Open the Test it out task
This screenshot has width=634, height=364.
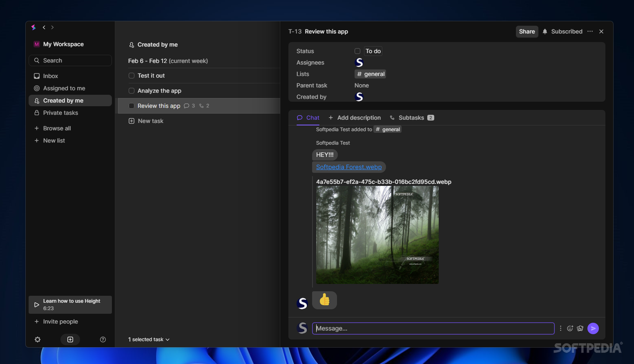[151, 76]
